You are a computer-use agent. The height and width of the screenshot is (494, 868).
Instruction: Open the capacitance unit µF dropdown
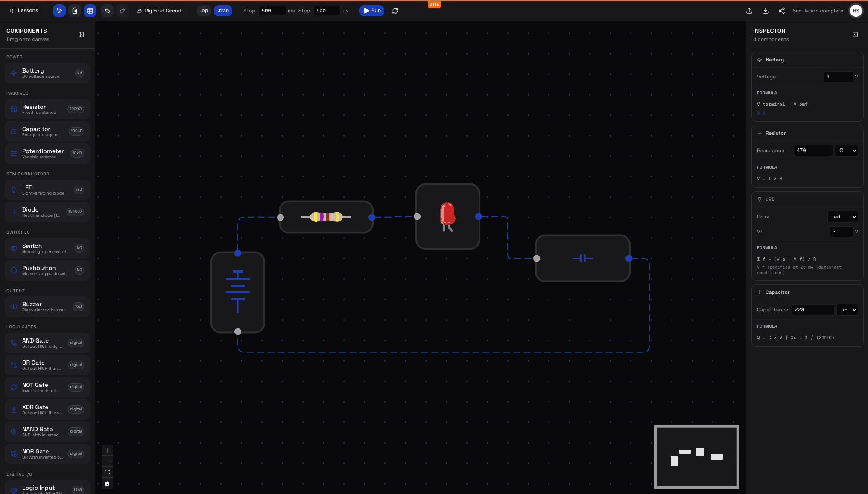847,310
